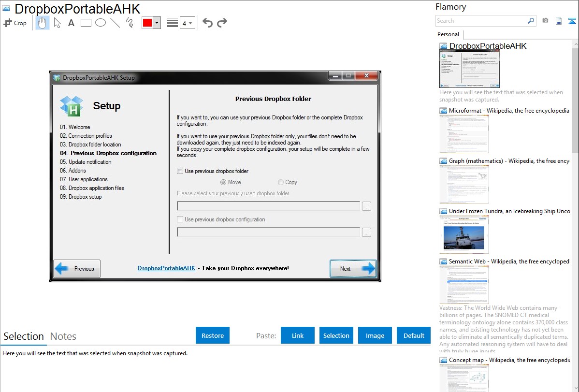Open the DropboxPortableAHK hyperlink

[x=167, y=268]
